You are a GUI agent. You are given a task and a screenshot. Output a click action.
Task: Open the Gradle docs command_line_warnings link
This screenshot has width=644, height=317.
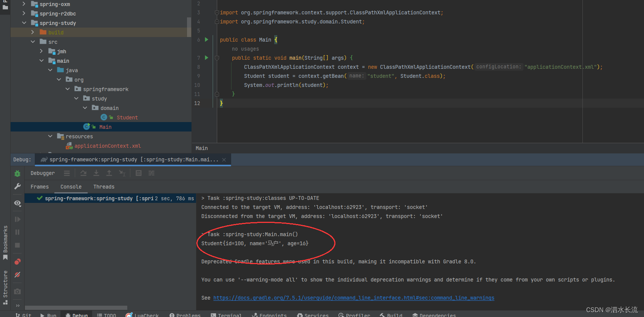(354, 298)
